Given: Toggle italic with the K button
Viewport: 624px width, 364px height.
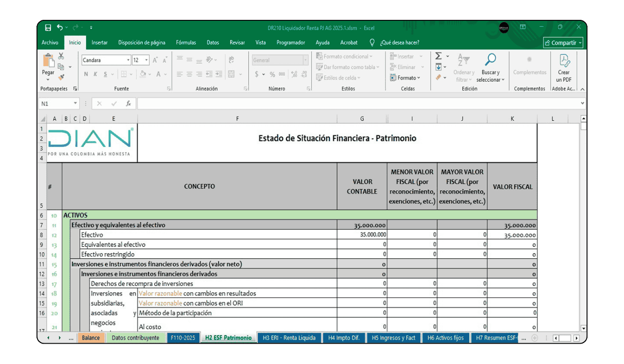Looking at the screenshot, I should [x=96, y=74].
